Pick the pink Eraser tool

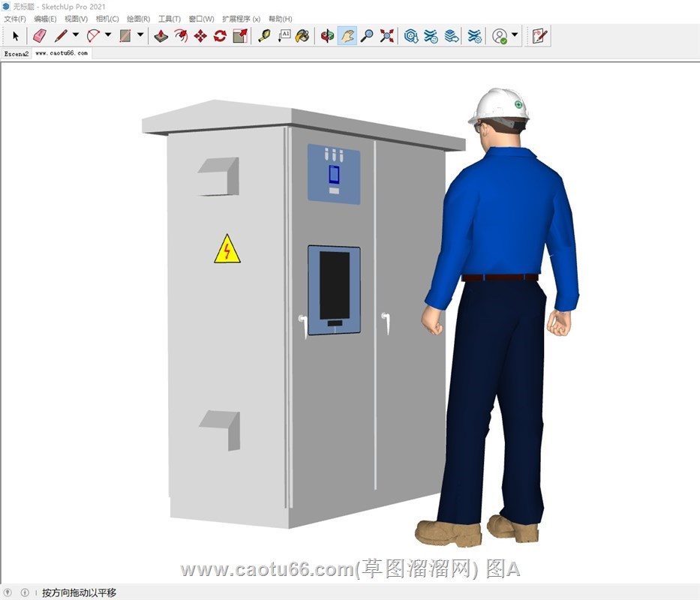[40, 36]
